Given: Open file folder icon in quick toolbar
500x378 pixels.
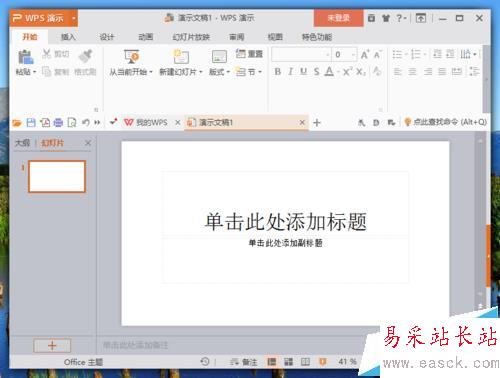Looking at the screenshot, I should [x=17, y=123].
